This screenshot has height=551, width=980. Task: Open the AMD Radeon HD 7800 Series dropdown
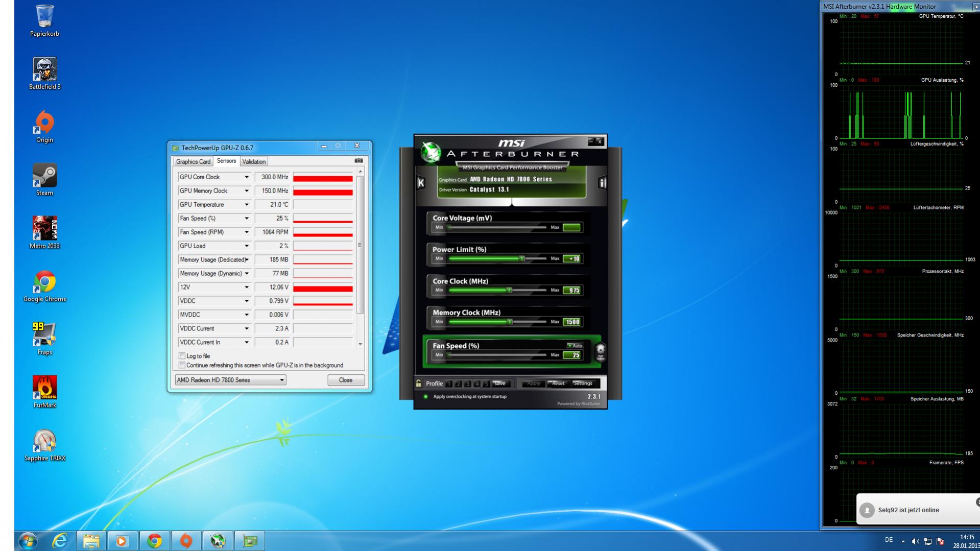(x=230, y=380)
